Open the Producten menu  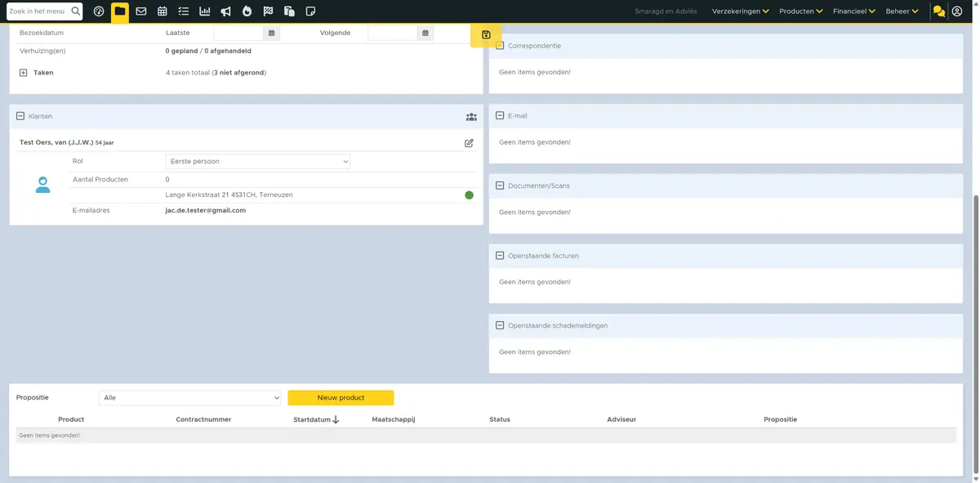coord(802,11)
